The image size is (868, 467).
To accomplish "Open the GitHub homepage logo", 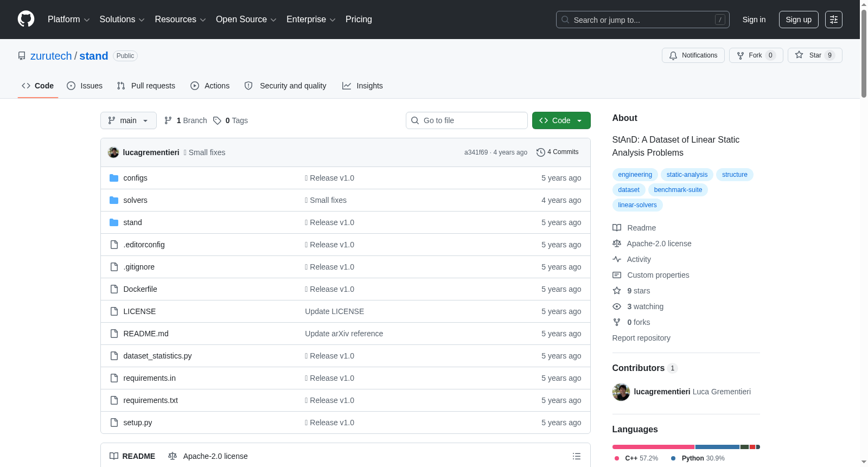I will 26,20.
